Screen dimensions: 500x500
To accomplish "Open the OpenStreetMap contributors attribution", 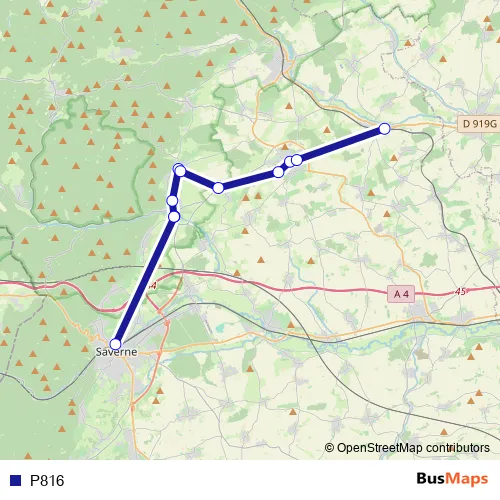I will tap(407, 448).
